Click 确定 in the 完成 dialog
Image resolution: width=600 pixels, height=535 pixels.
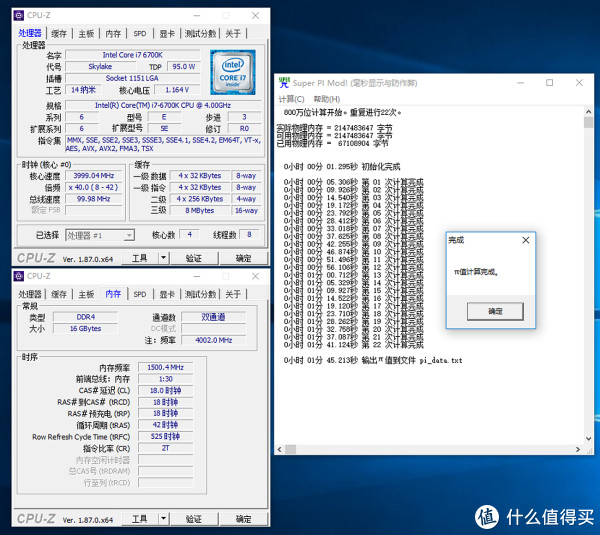tap(495, 311)
